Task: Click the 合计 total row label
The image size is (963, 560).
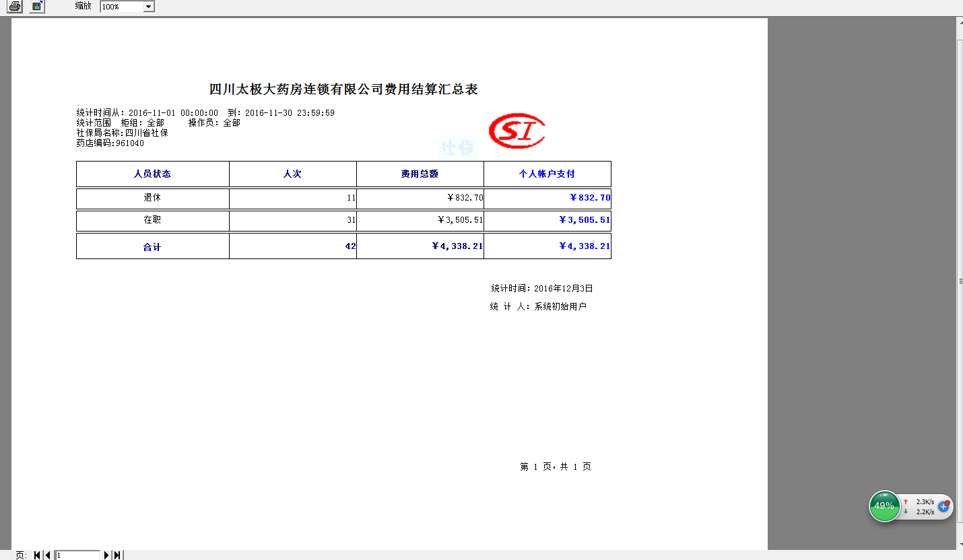Action: click(x=152, y=246)
